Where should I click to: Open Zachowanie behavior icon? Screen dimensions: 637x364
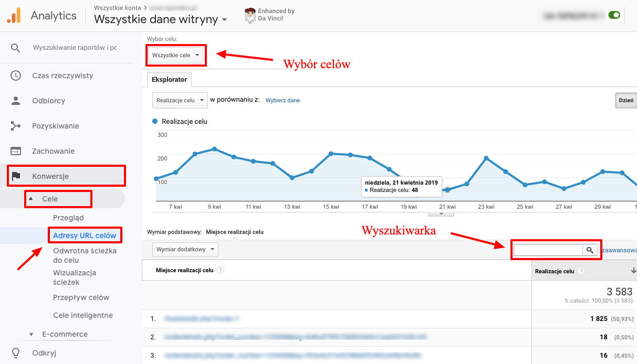tap(16, 151)
